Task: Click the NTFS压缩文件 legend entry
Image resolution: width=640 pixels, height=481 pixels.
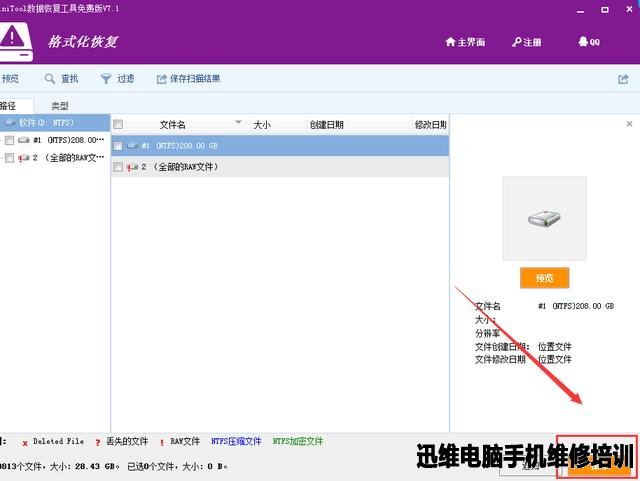Action: (236, 441)
